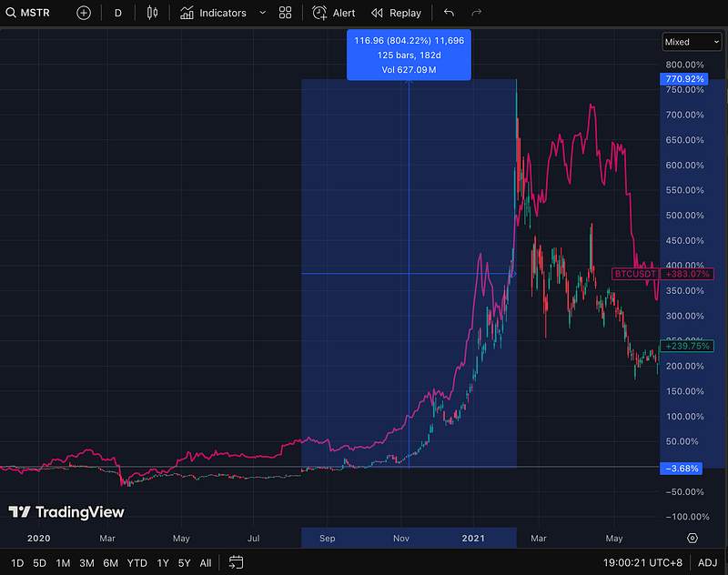
Task: Switch range to All
Action: tap(206, 562)
